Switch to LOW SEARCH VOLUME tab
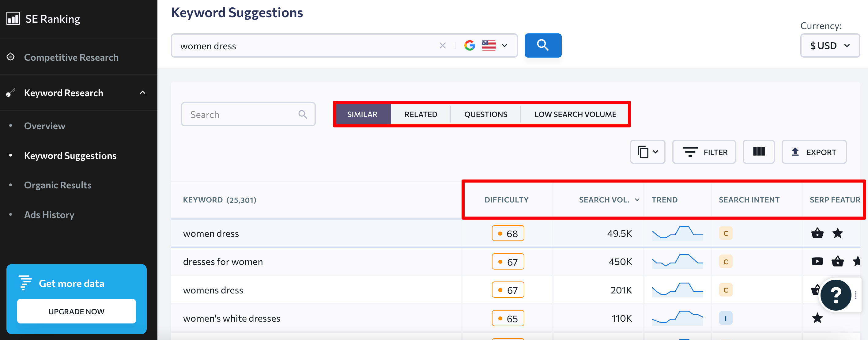 click(x=575, y=114)
